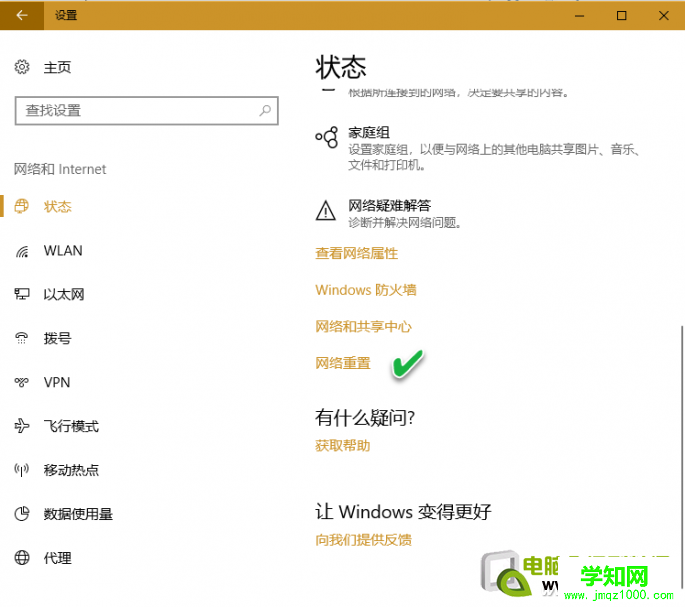Click the 数据使用量 pie chart icon
The height and width of the screenshot is (607, 685).
coord(22,513)
